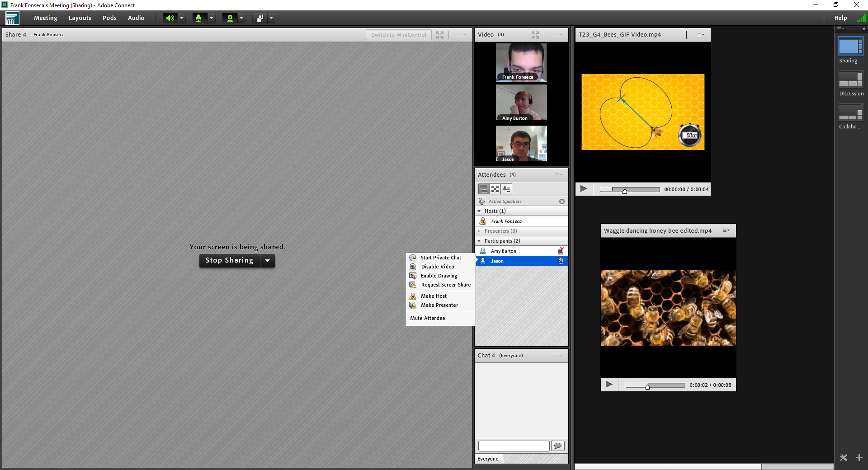This screenshot has width=868, height=470.
Task: Open the status options dropdown arrow
Action: point(271,18)
